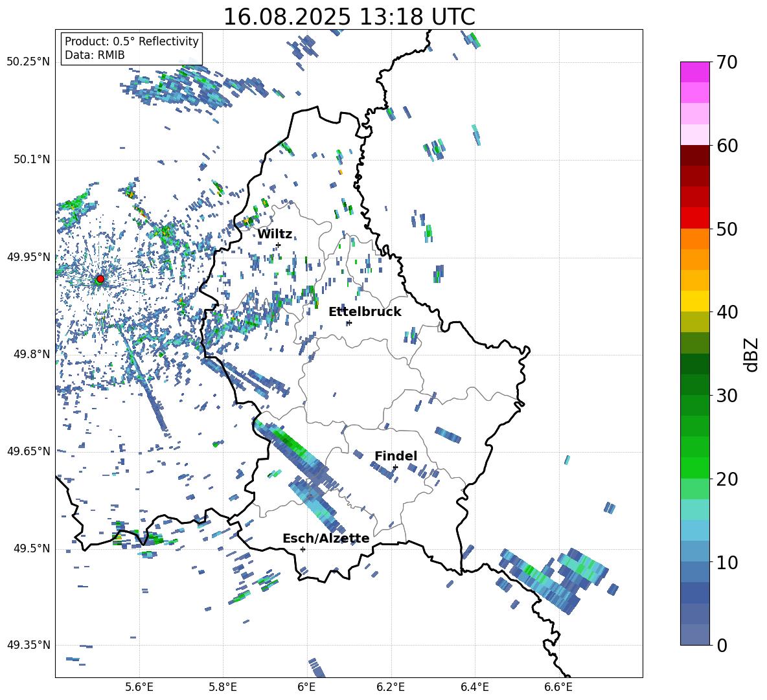Click the 49.8°N latitude label
Image resolution: width=767 pixels, height=700 pixels.
coord(32,354)
